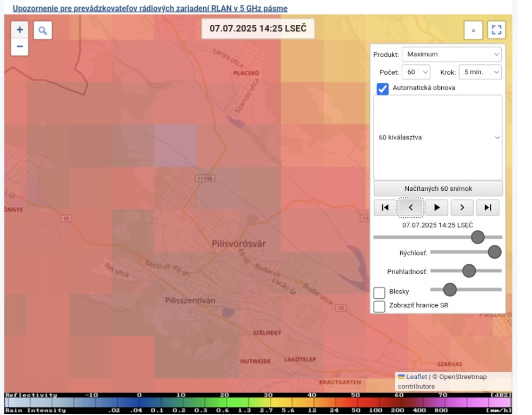This screenshot has height=415, width=532.
Task: Open the map search magnifier
Action: [43, 31]
